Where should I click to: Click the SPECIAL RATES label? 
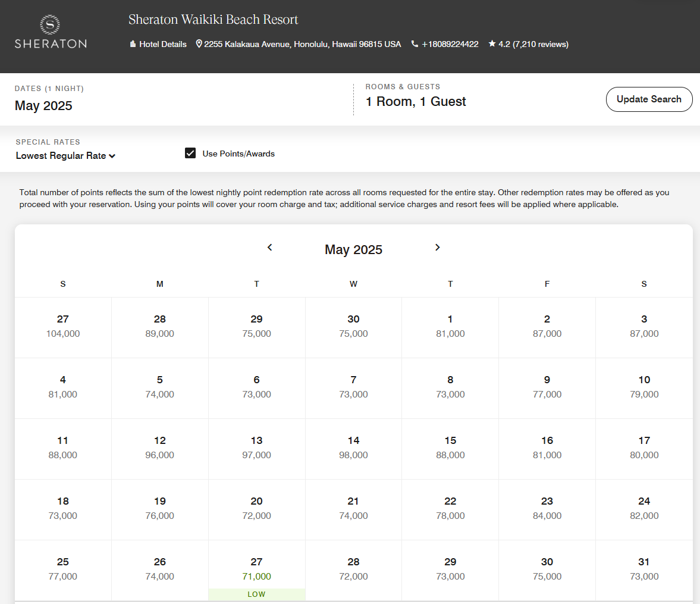coord(48,142)
